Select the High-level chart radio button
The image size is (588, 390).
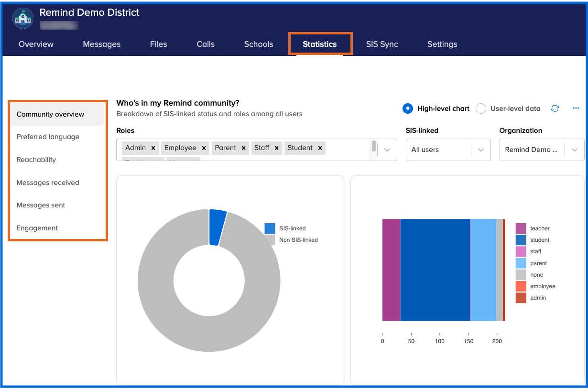click(x=408, y=108)
